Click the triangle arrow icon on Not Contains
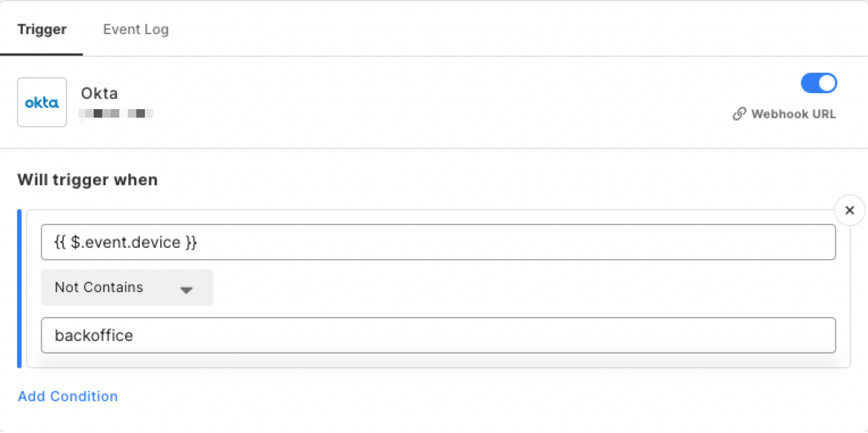The width and height of the screenshot is (868, 433). [x=186, y=290]
